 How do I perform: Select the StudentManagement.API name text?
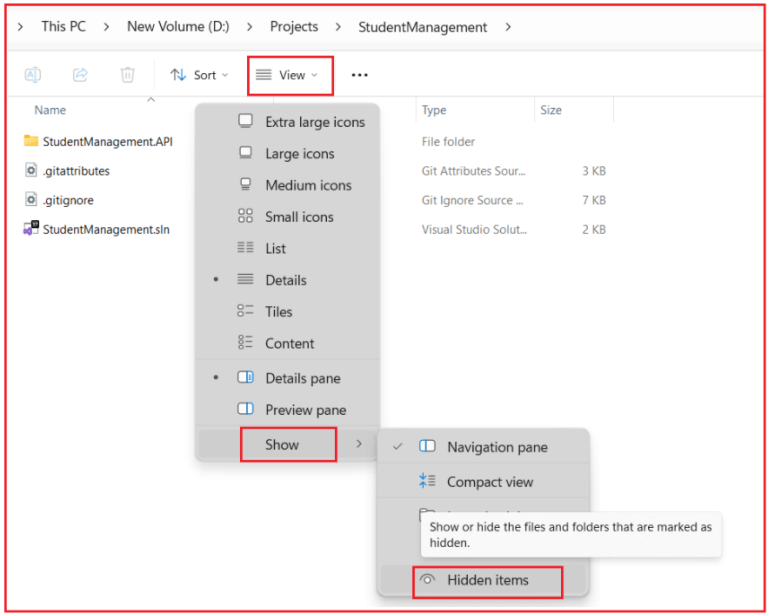[108, 142]
